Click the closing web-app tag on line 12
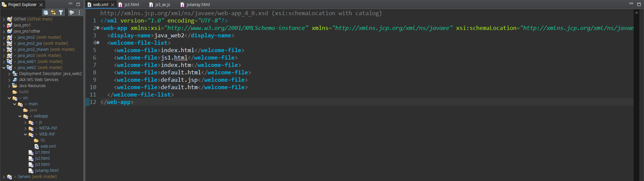The height and width of the screenshot is (181, 644). [x=117, y=102]
